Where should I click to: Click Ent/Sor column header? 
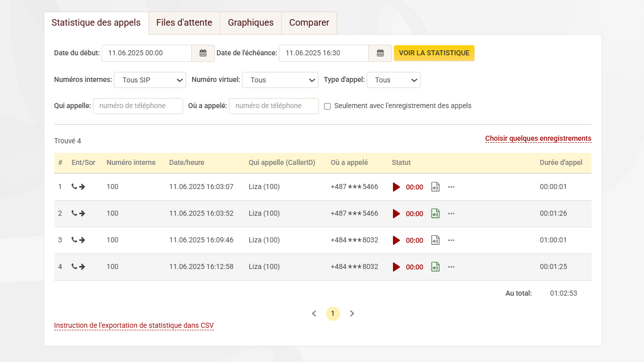pos(84,162)
